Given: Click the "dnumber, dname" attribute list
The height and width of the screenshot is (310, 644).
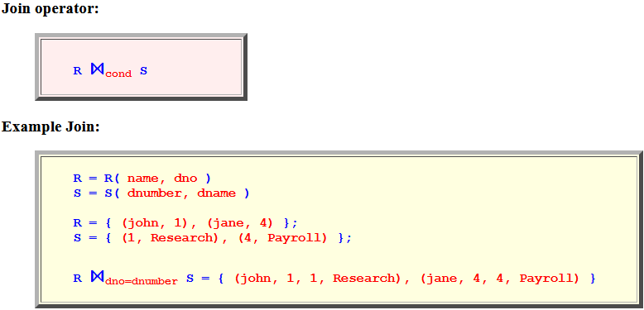Looking at the screenshot, I should [x=182, y=193].
